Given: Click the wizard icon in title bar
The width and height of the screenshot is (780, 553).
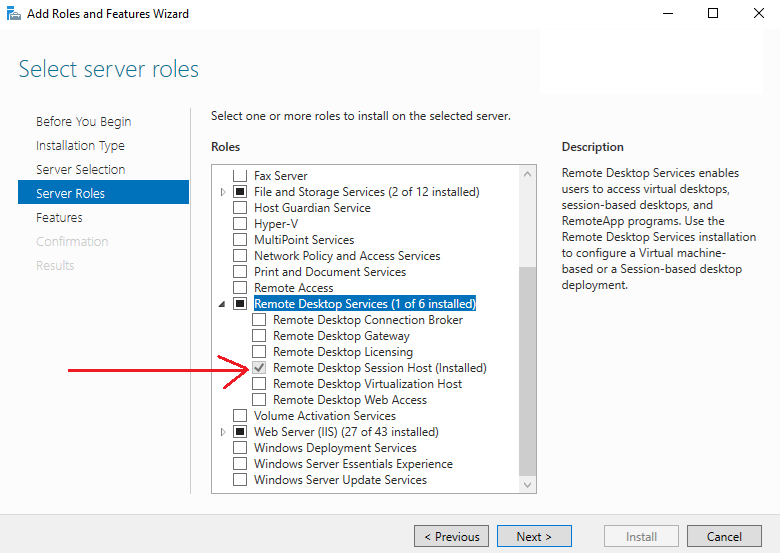Looking at the screenshot, I should pos(13,14).
